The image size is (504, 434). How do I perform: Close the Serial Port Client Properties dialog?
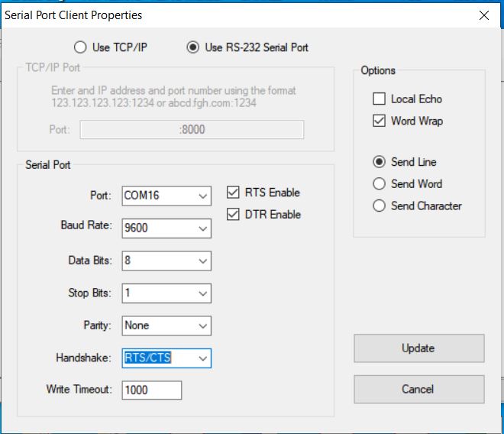484,15
